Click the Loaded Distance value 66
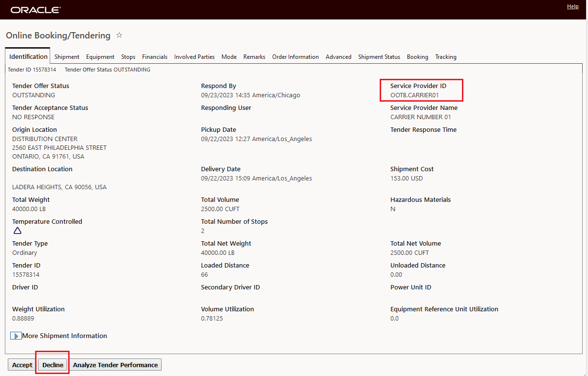Image resolution: width=588 pixels, height=376 pixels. (204, 275)
